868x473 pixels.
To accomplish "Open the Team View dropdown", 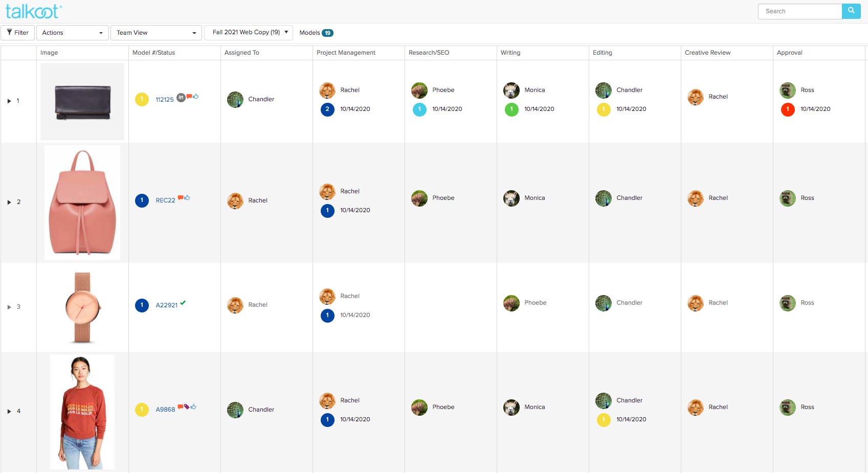I will [156, 33].
